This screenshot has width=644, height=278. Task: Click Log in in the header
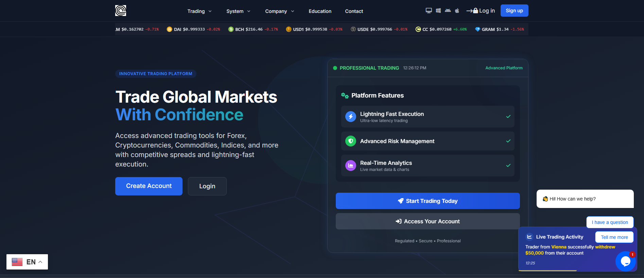tap(481, 11)
